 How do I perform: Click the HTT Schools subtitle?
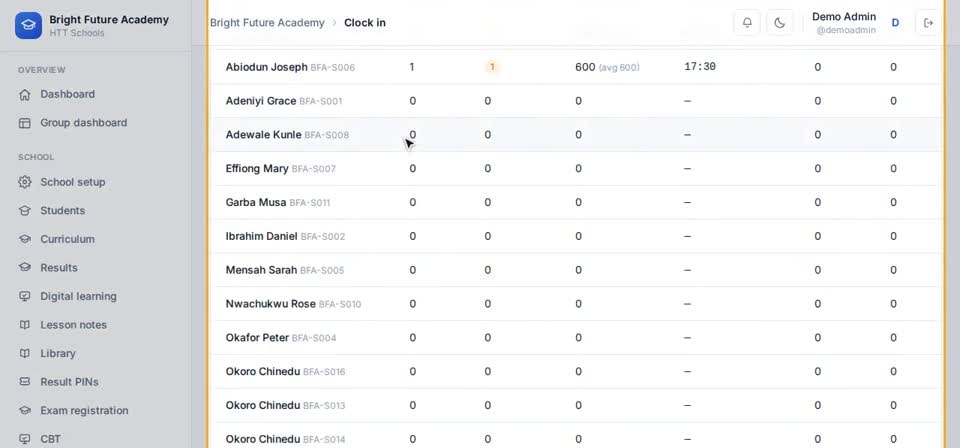click(x=77, y=33)
